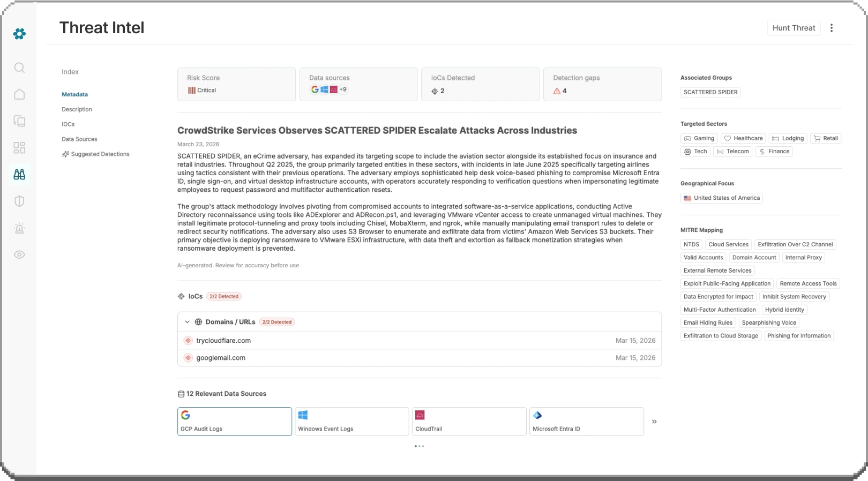Open the eye icon in the sidebar
Image resolution: width=868 pixels, height=481 pixels.
[x=19, y=254]
